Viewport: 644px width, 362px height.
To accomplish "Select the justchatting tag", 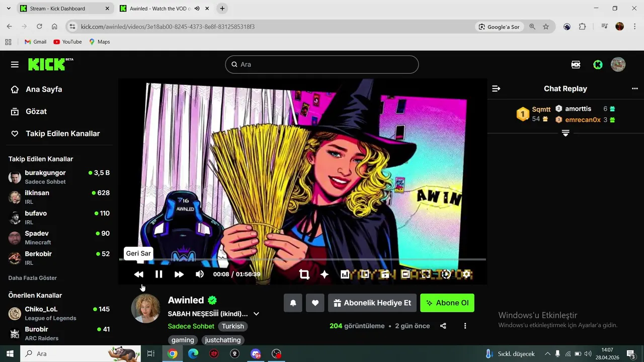I will pyautogui.click(x=223, y=340).
